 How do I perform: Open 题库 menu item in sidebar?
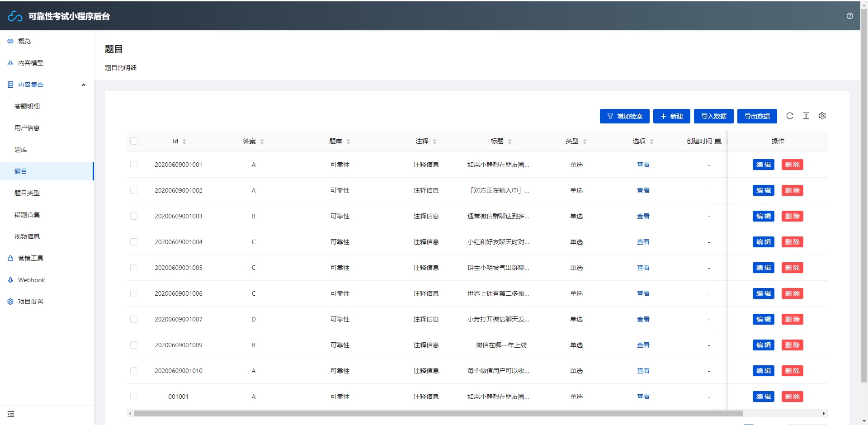coord(47,150)
